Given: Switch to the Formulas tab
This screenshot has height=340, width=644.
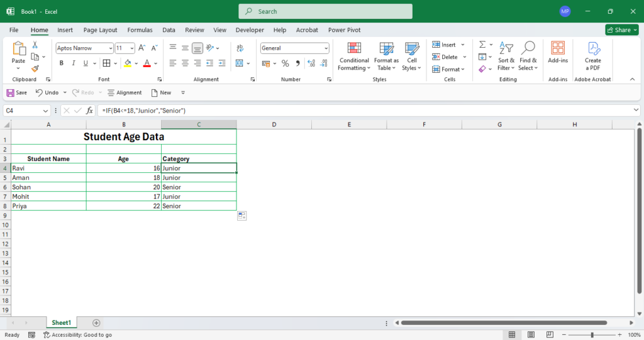Looking at the screenshot, I should click(140, 30).
